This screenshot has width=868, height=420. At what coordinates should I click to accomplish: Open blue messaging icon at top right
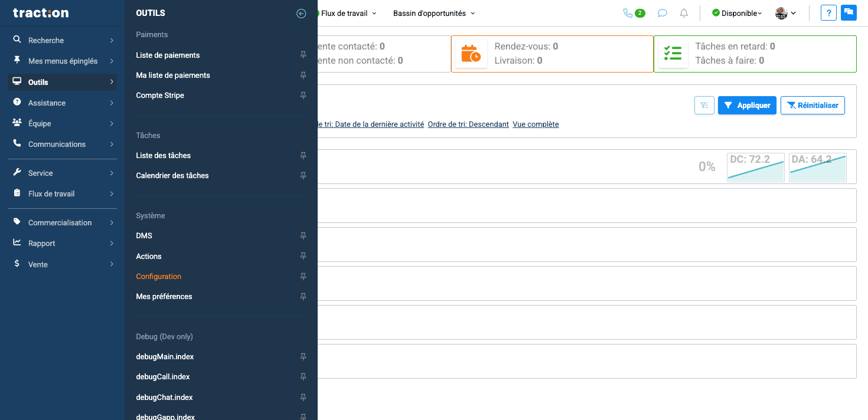849,13
